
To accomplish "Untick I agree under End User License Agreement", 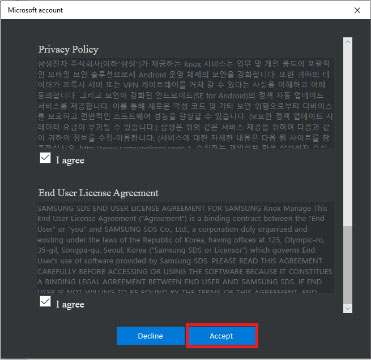I will click(45, 302).
